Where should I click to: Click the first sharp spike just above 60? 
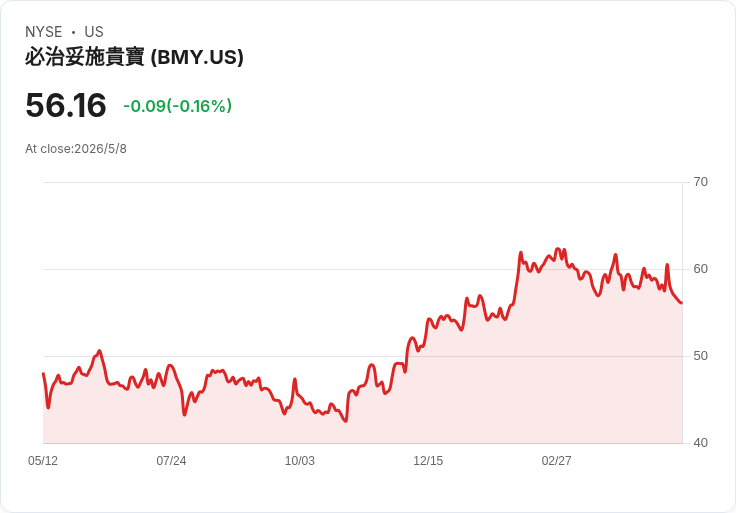(521, 253)
